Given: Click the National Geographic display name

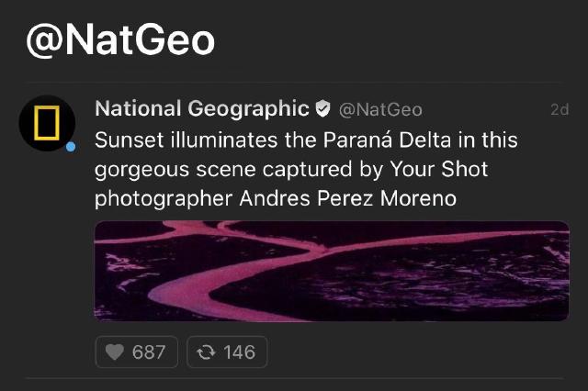Looking at the screenshot, I should tap(202, 108).
